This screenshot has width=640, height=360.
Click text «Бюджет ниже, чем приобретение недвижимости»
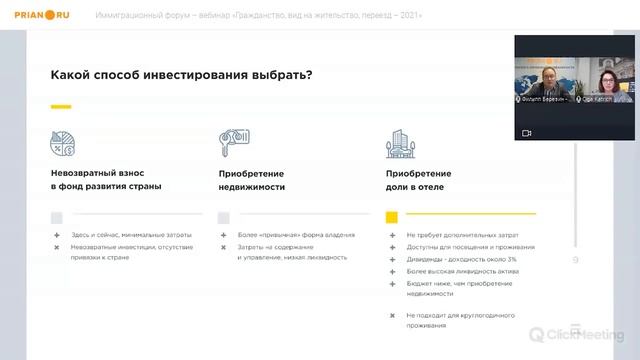[x=459, y=289]
